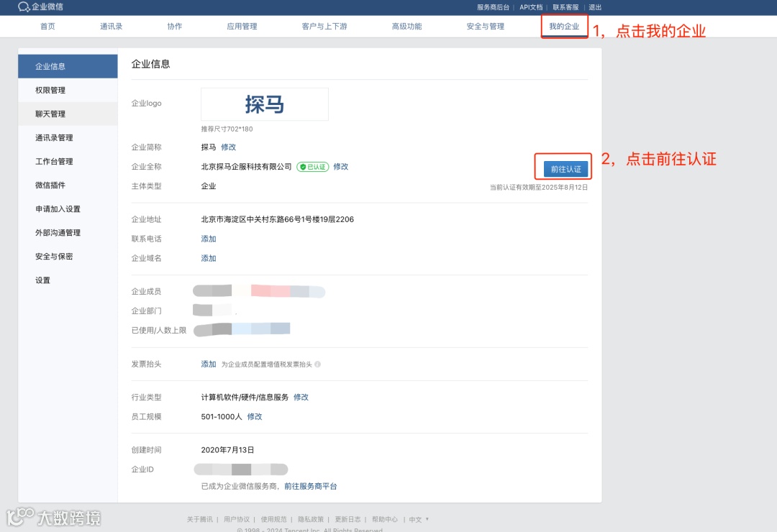Go to 安全与保密 in sidebar
777x532 pixels.
(x=68, y=257)
